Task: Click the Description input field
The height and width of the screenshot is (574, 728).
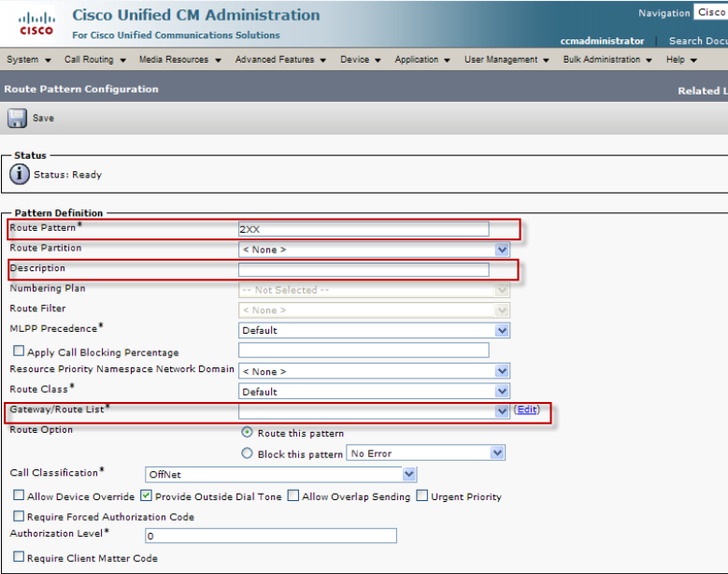Action: (x=364, y=269)
